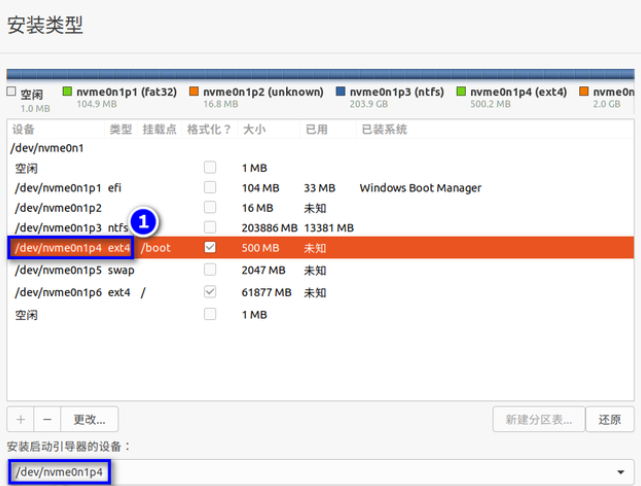Image resolution: width=641 pixels, height=486 pixels.
Task: Click the 更改... button
Action: 89,420
